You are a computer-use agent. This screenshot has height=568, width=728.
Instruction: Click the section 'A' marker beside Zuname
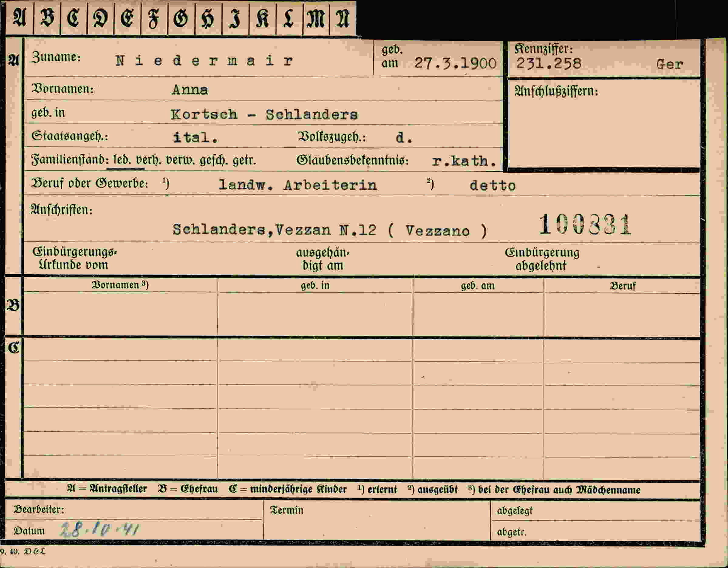pyautogui.click(x=13, y=60)
